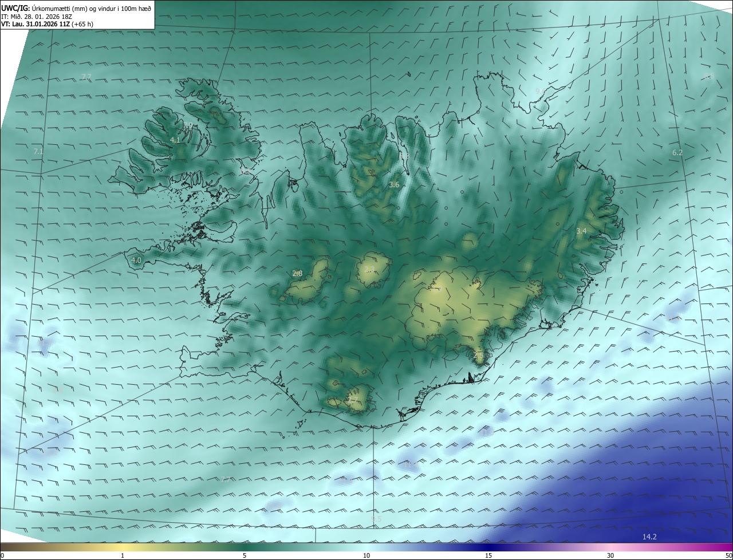Click the 2.3 value on the glacier
This screenshot has width=733, height=560.
coord(369,269)
